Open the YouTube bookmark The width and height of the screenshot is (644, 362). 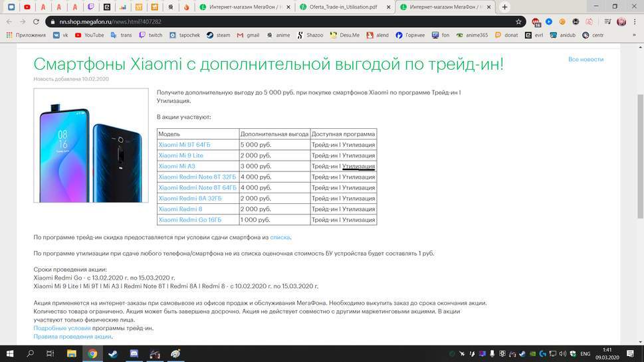[x=89, y=35]
